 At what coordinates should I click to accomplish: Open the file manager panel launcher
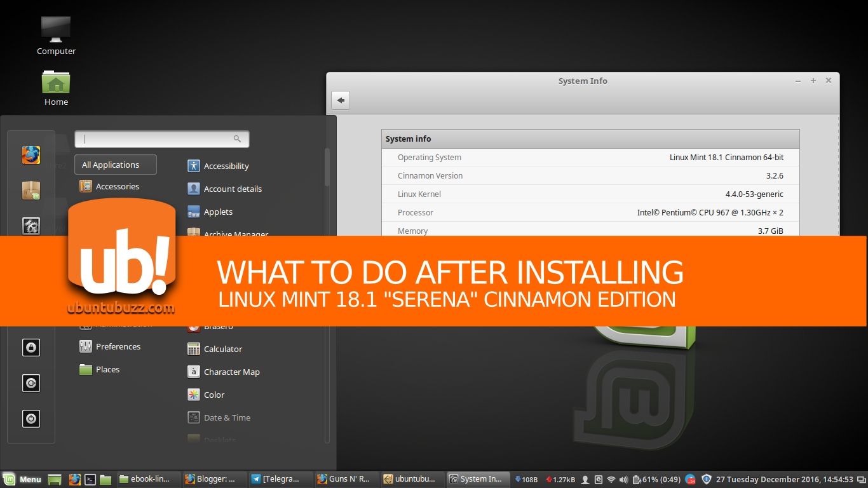(x=105, y=480)
